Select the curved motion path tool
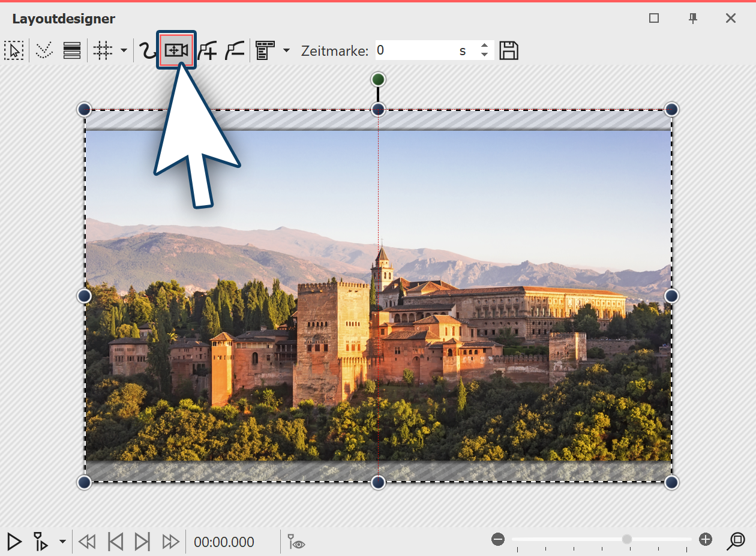 tap(148, 50)
